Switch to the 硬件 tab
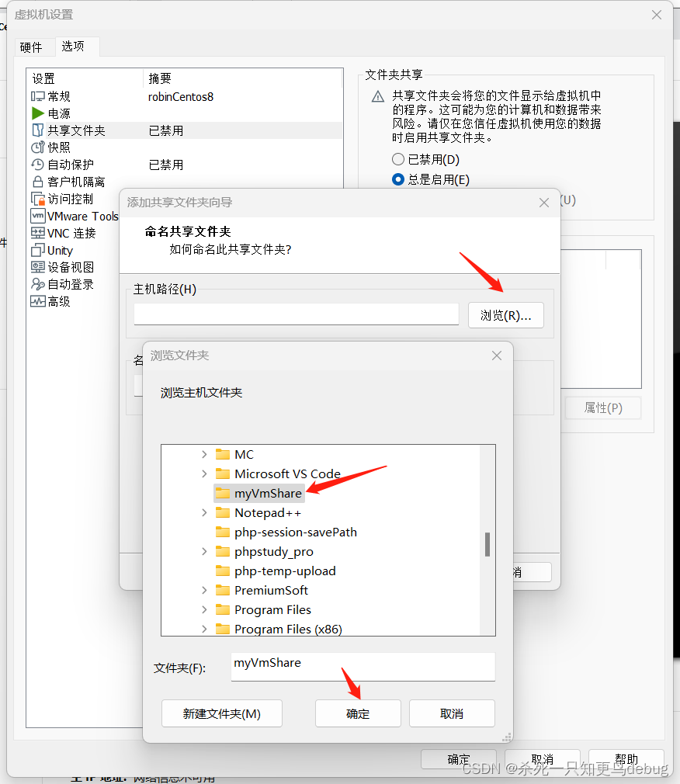 (33, 47)
